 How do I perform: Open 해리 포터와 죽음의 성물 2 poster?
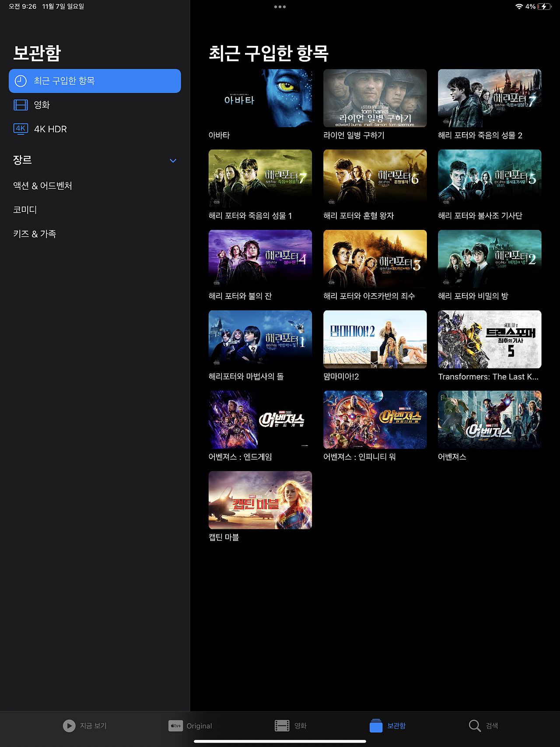490,98
